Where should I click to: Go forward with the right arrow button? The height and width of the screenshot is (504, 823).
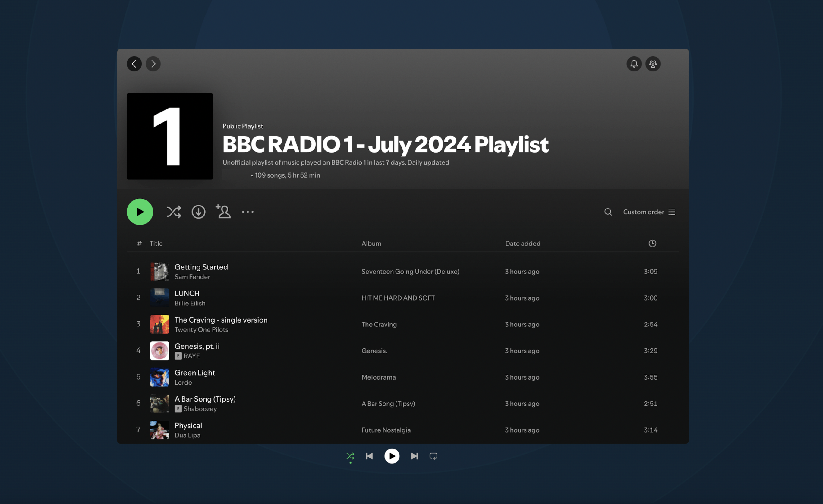tap(153, 64)
